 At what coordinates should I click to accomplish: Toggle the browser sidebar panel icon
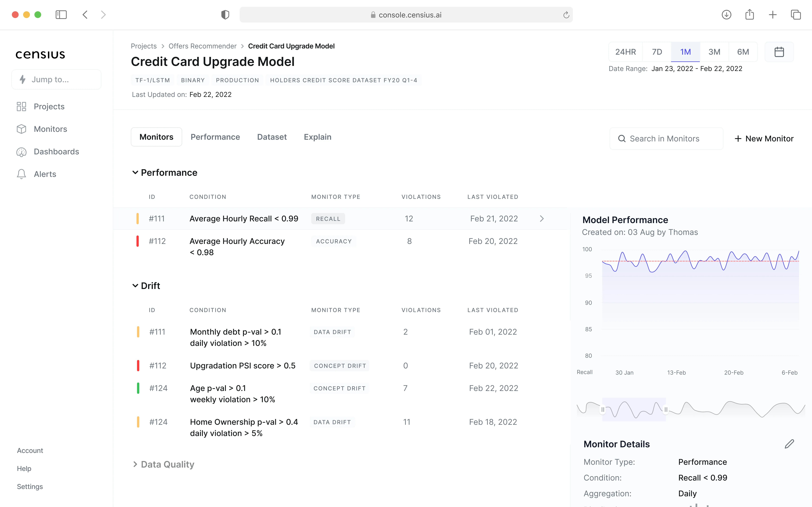pos(61,15)
